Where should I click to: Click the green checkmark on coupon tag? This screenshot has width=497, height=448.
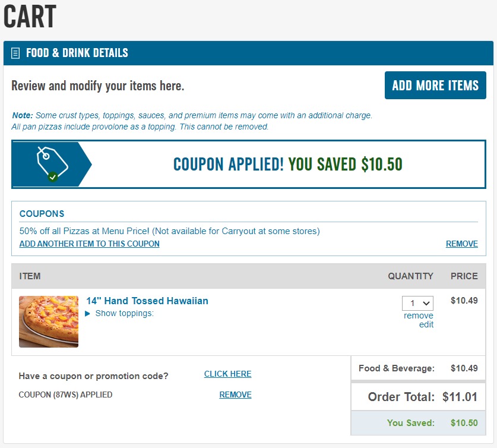click(53, 176)
